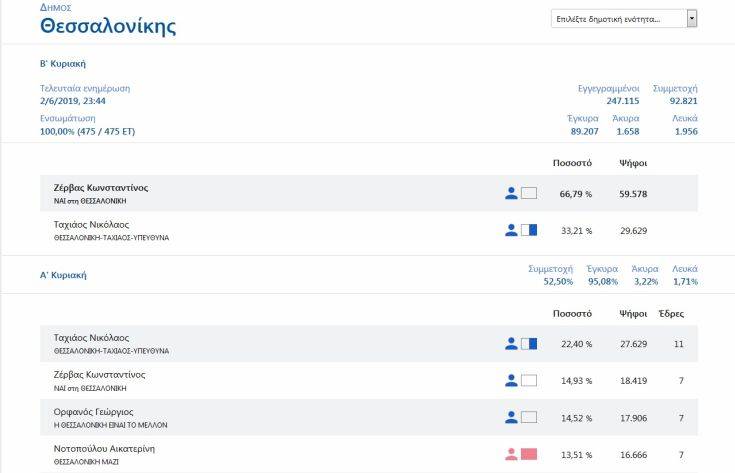Select the person icon for Ταχιάος in Α' Κυριακή results
735x473 pixels.
511,344
